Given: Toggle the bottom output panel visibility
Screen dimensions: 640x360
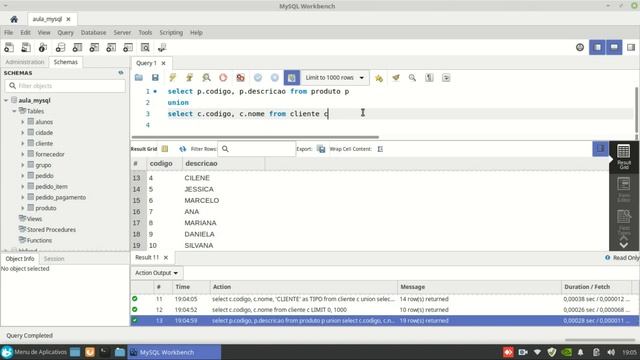Looking at the screenshot, I should (614, 47).
